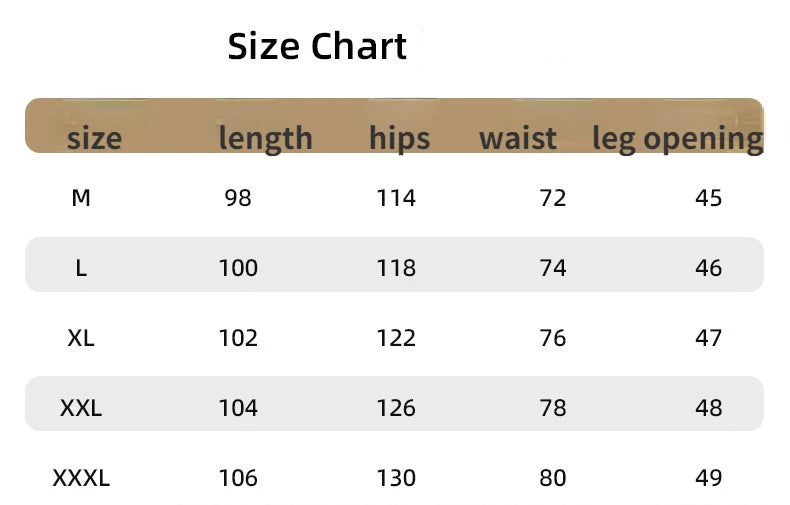Select leg opening value 45
Image resolution: width=790 pixels, height=505 pixels.
coord(708,198)
